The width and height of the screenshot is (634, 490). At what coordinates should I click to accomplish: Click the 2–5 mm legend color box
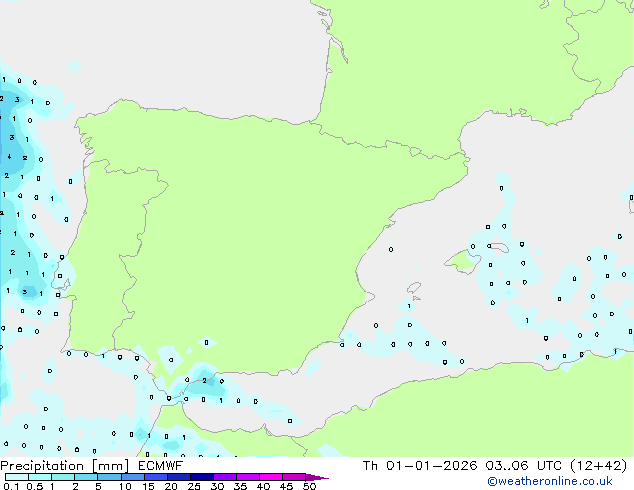pyautogui.click(x=86, y=477)
